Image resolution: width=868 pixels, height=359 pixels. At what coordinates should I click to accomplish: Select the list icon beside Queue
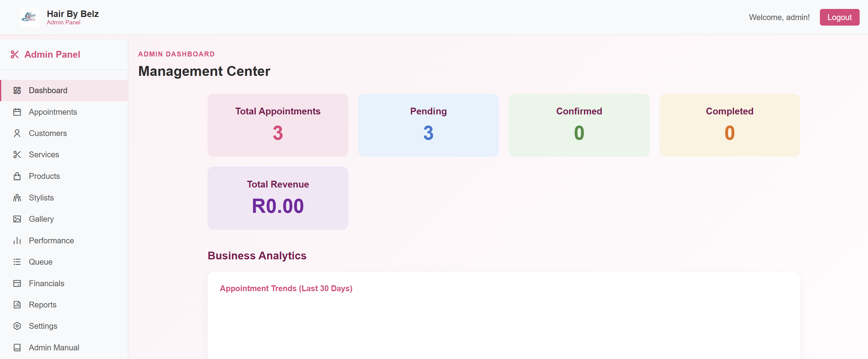[17, 262]
